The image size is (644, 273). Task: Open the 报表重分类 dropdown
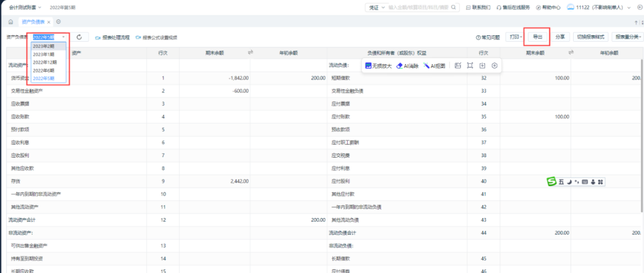coord(627,37)
